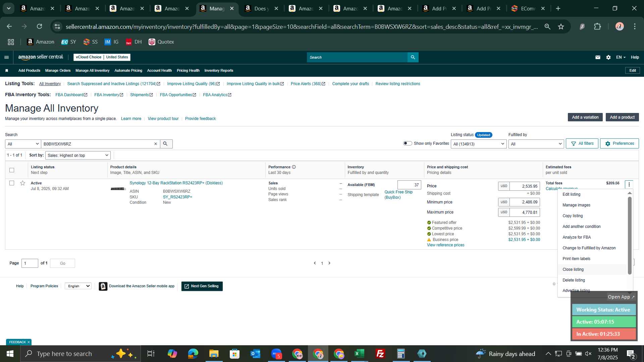This screenshot has width=644, height=362.
Task: Open the Chrome tab search chevron
Action: coord(9,8)
